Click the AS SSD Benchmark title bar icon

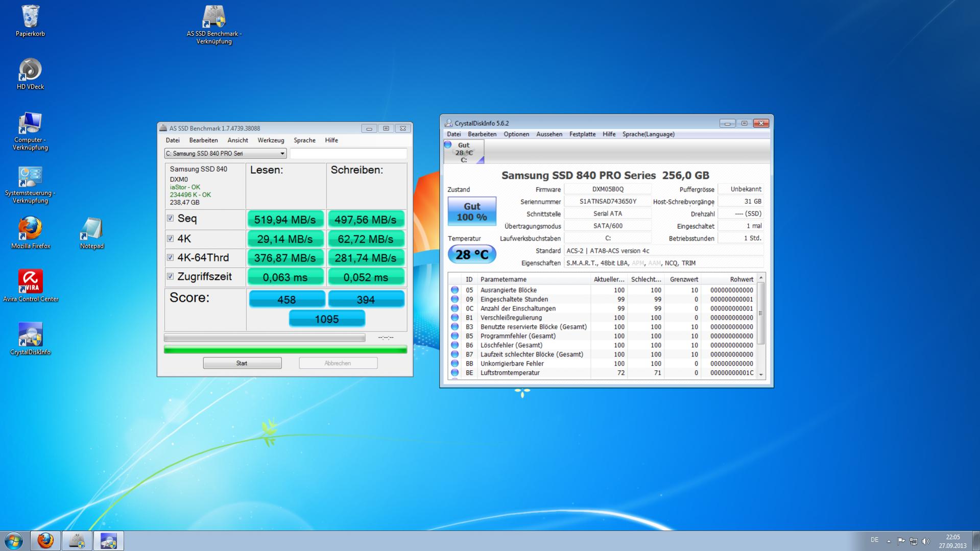(163, 128)
